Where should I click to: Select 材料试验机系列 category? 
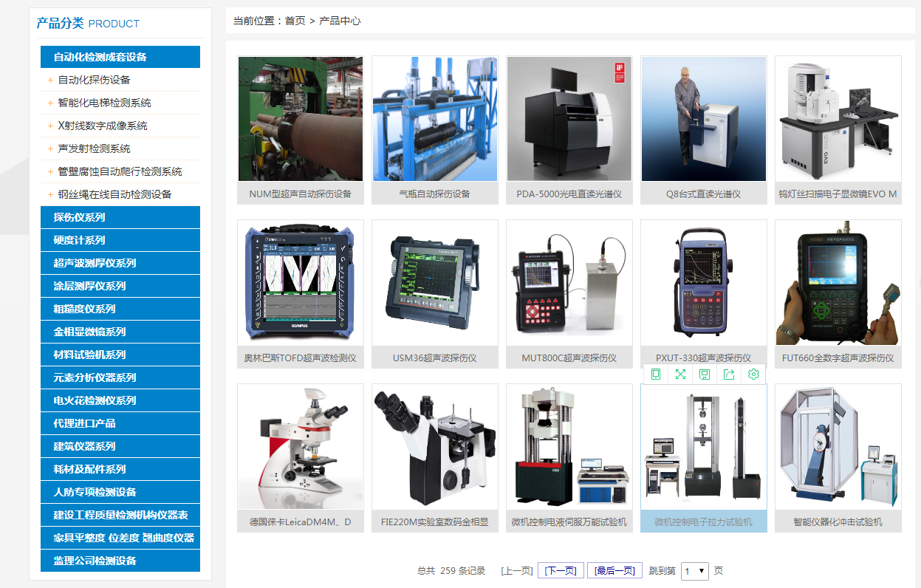click(x=120, y=355)
